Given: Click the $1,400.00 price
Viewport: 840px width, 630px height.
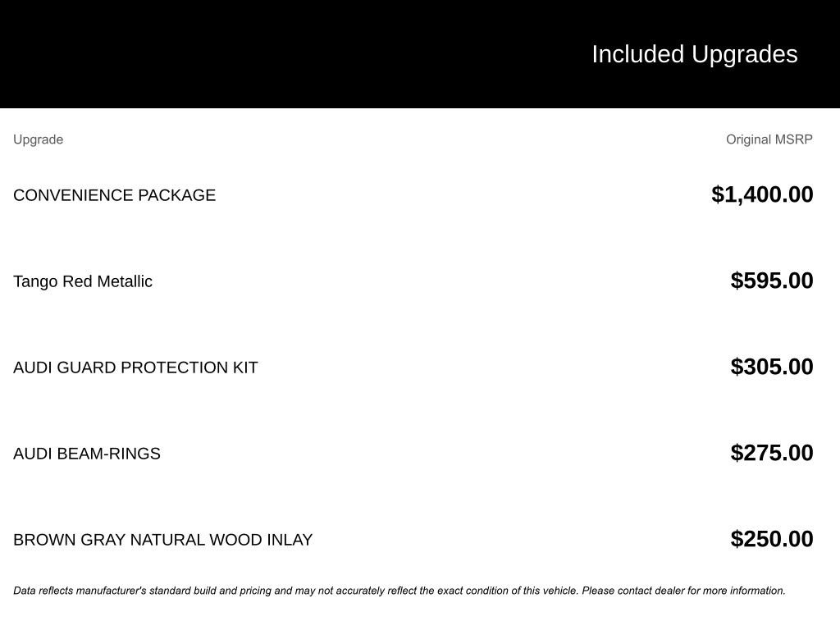Looking at the screenshot, I should tap(762, 194).
